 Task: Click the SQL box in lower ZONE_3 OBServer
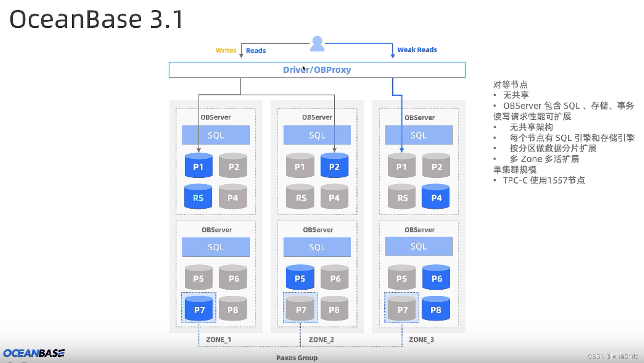(x=419, y=246)
